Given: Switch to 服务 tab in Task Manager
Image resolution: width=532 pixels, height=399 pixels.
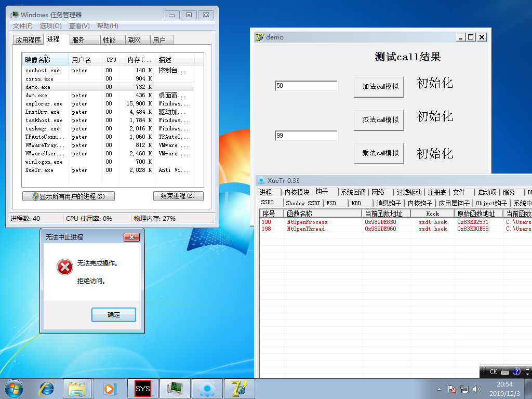Looking at the screenshot, I should tap(85, 40).
